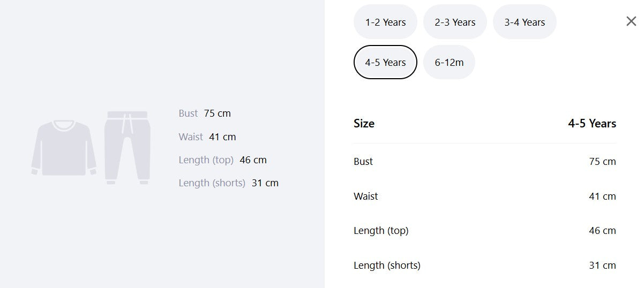The width and height of the screenshot is (644, 288).
Task: Click the Length (shorts) table row
Action: tap(485, 265)
